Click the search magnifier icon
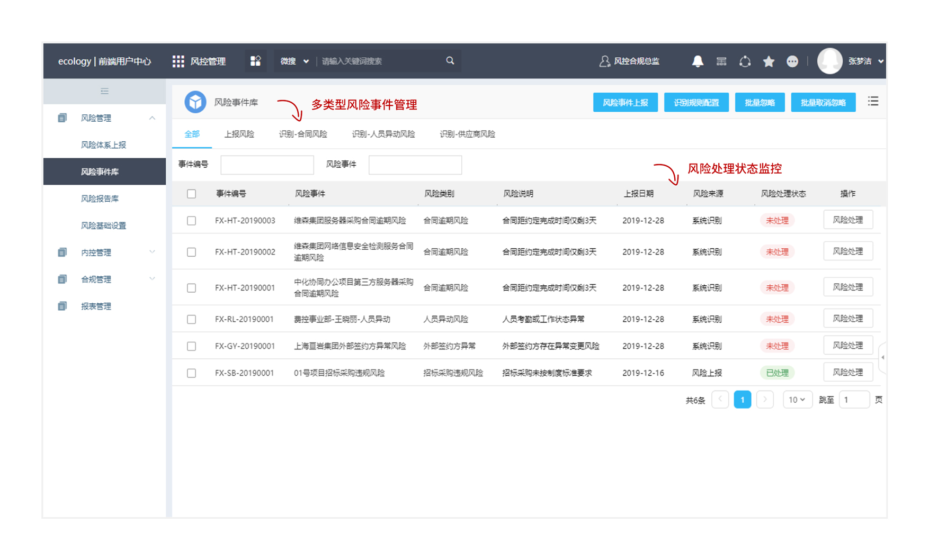The height and width of the screenshot is (560, 929). 450,61
